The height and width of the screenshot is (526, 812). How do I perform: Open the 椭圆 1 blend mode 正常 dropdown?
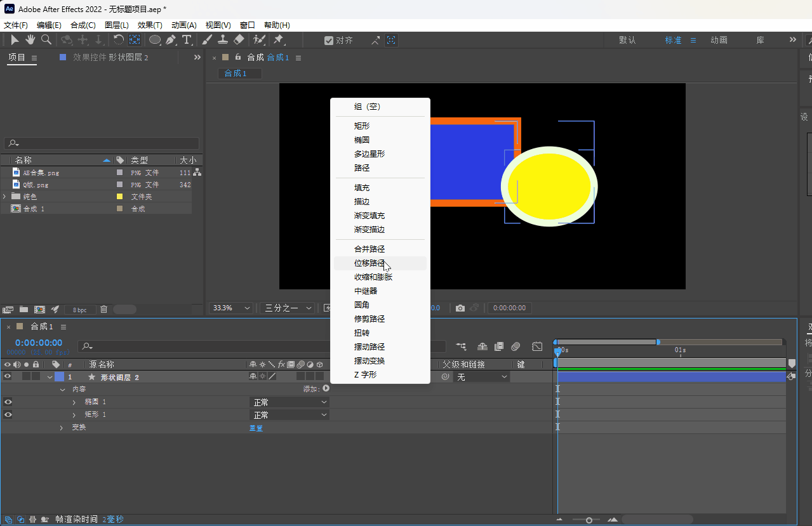[x=289, y=402]
